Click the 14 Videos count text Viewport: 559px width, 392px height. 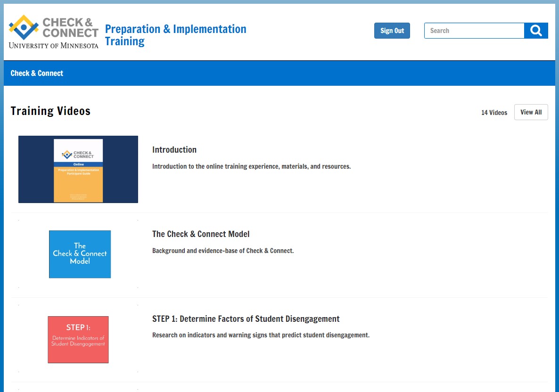point(494,113)
